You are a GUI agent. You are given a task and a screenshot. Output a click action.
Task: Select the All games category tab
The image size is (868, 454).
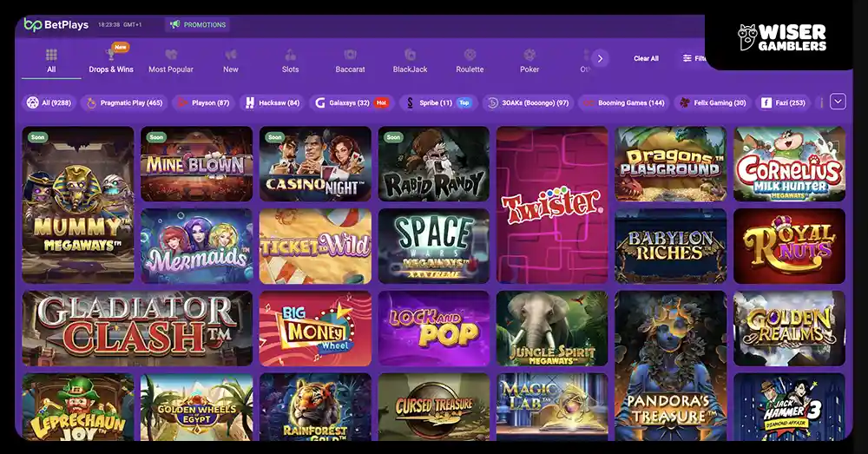[x=51, y=61]
